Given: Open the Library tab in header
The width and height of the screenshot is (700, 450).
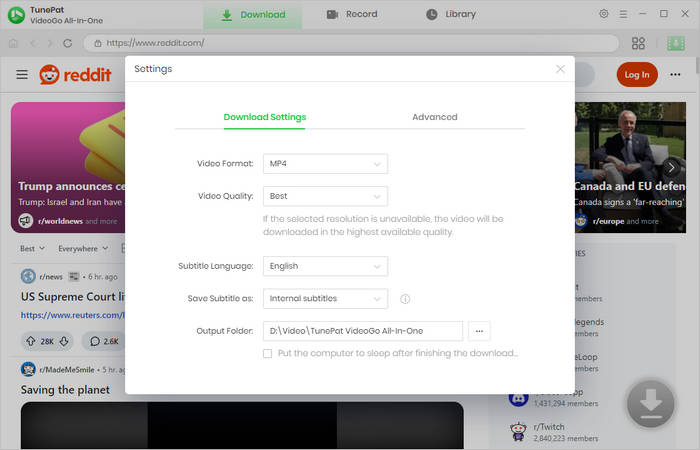Looking at the screenshot, I should point(451,14).
